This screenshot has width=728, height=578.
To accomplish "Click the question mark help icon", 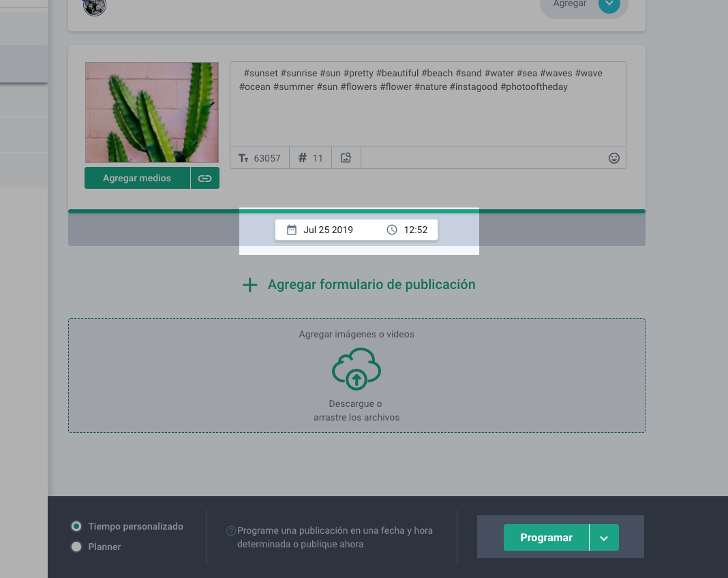I will pyautogui.click(x=231, y=531).
